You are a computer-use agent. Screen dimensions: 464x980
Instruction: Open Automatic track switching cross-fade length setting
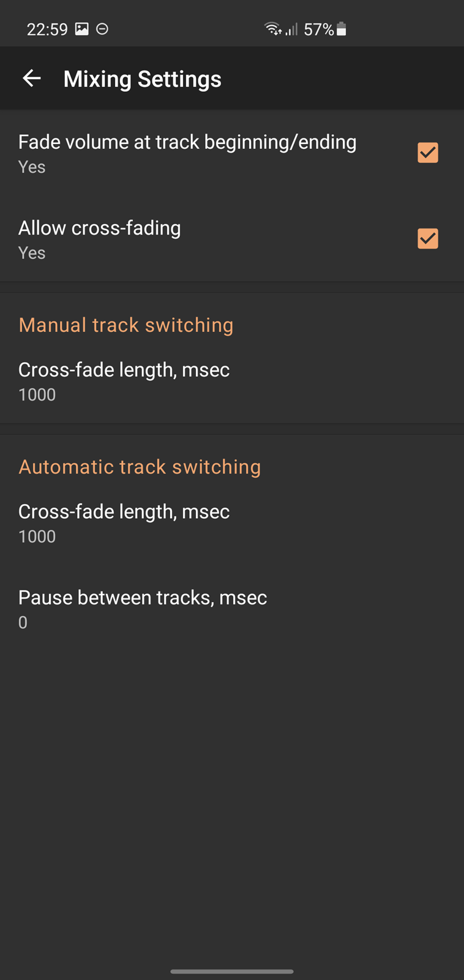click(x=232, y=523)
